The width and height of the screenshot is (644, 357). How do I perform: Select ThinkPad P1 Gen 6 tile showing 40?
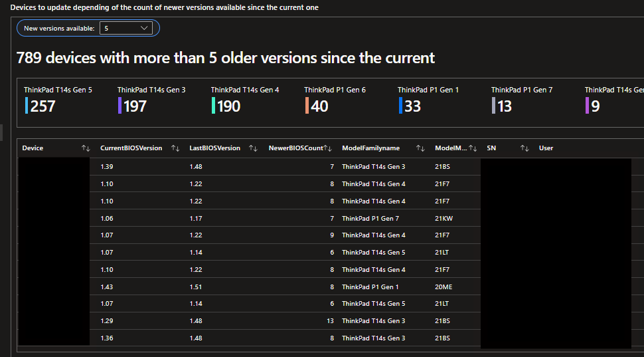tap(335, 100)
